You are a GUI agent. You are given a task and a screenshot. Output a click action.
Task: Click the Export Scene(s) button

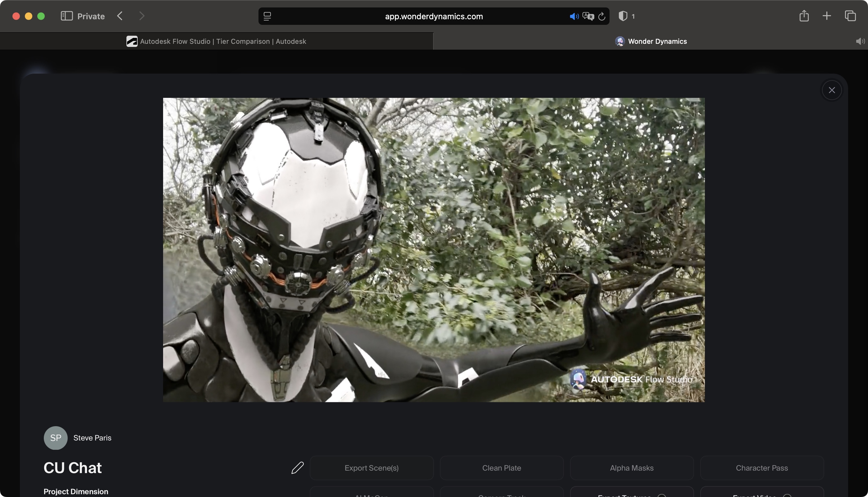(372, 468)
